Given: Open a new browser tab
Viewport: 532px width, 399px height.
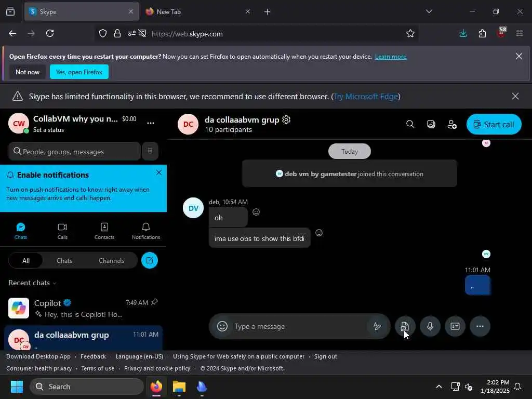Looking at the screenshot, I should click(267, 12).
